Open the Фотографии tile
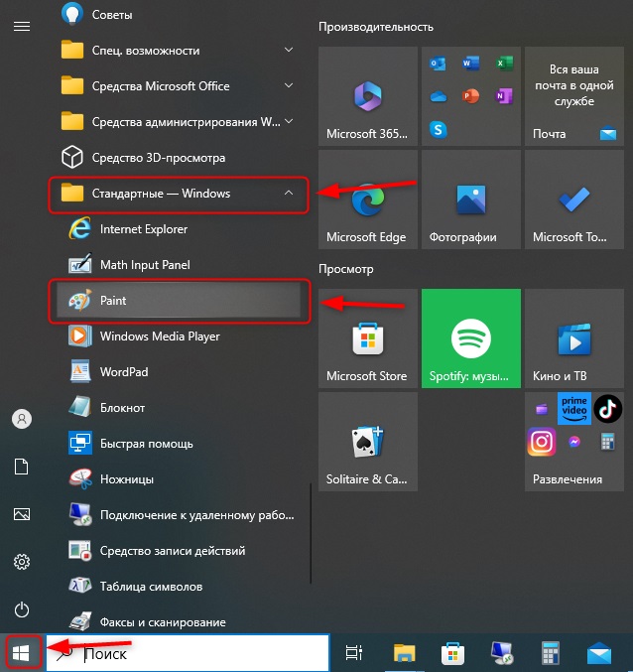Screen dimensions: 633x672 coord(471,200)
